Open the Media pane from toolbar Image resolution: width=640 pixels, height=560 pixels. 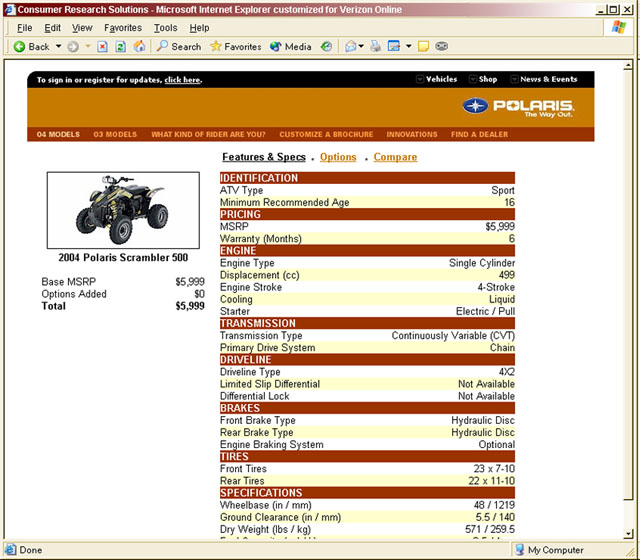[291, 47]
